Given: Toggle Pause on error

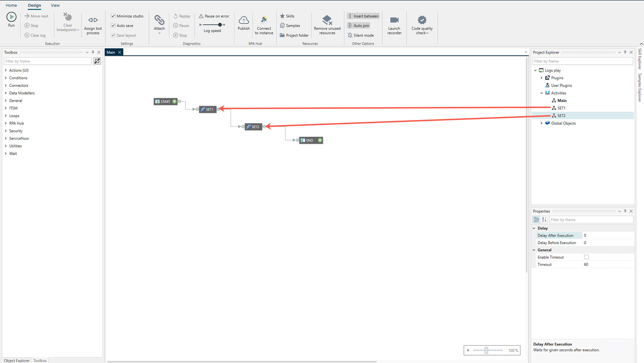Looking at the screenshot, I should tap(214, 16).
